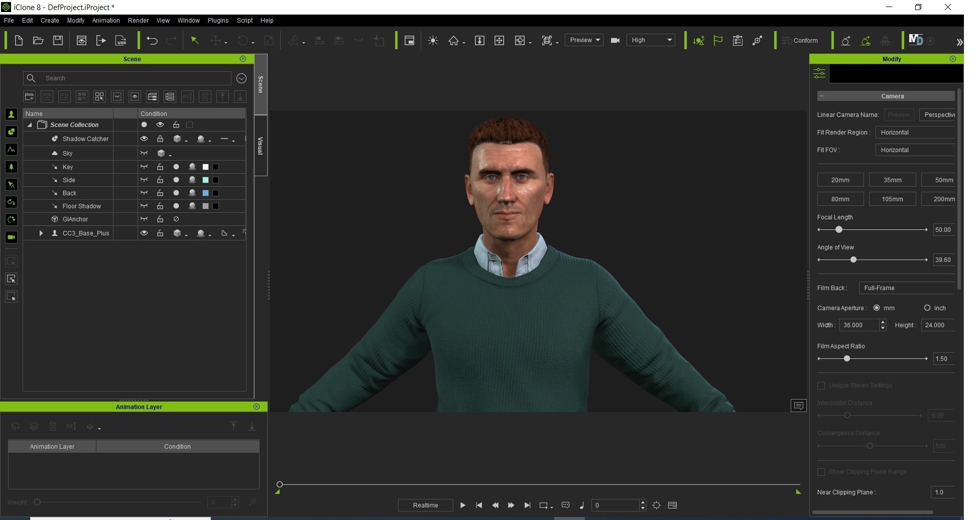
Task: Open the Animation menu
Action: pos(106,21)
